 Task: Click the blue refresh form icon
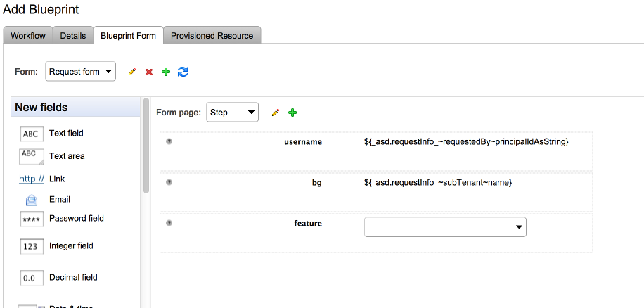(x=183, y=72)
